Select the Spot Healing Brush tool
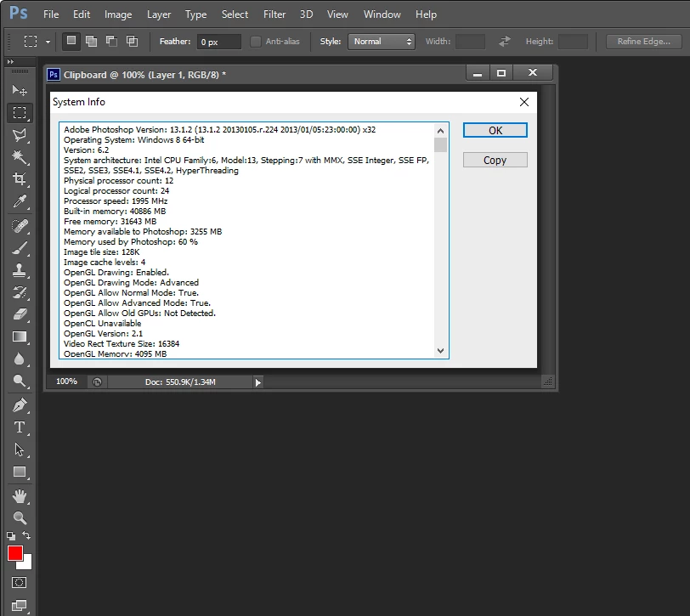690x616 pixels. click(x=20, y=226)
